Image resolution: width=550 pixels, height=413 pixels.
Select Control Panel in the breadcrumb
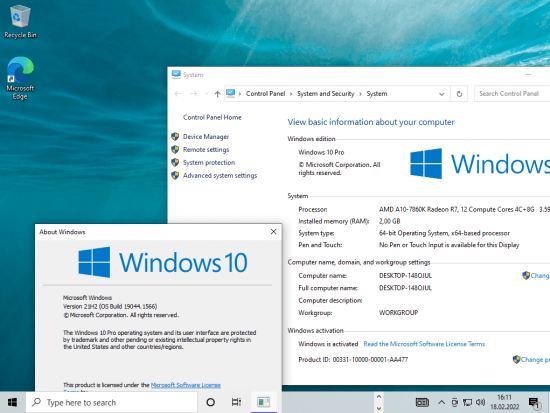[x=266, y=94]
